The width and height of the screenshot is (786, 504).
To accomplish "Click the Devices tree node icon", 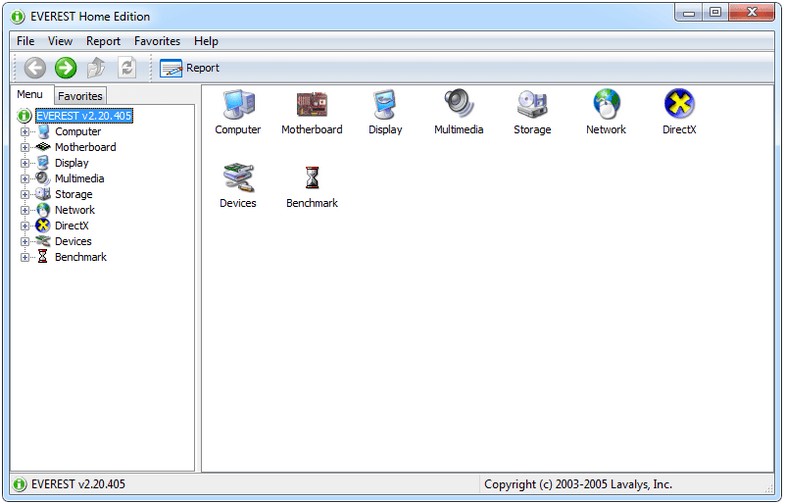I will tap(43, 241).
